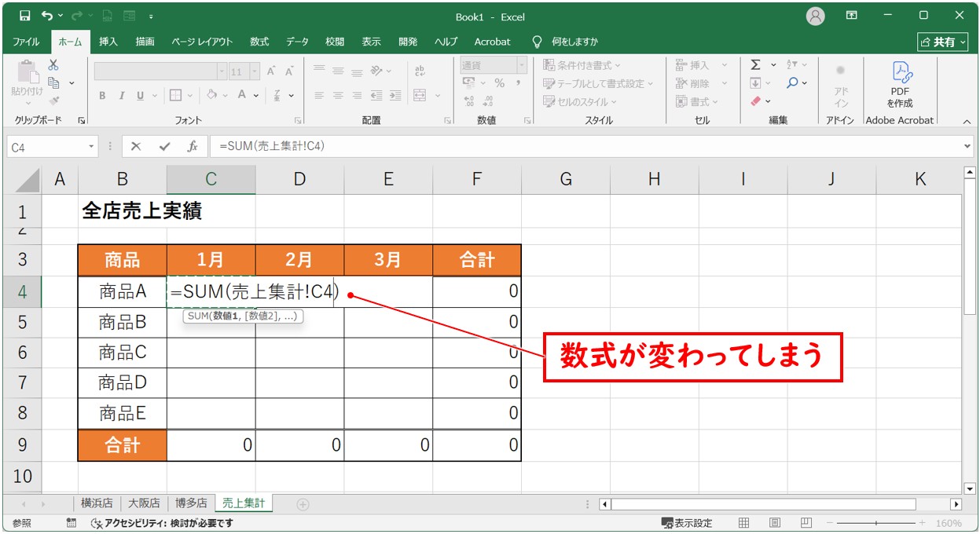Open Insert Function fx dialog
This screenshot has height=534, width=980.
pos(192,146)
